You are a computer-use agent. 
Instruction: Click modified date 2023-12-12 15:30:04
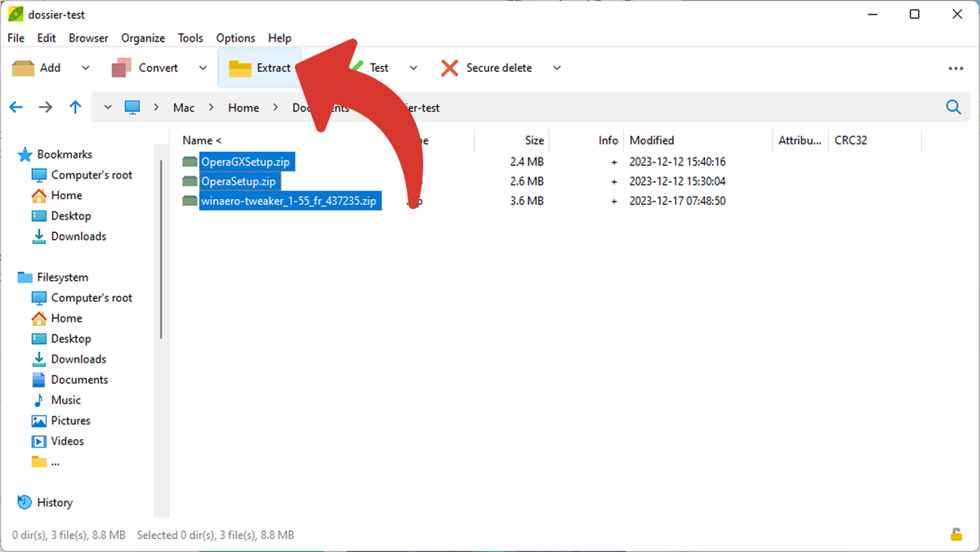tap(677, 181)
